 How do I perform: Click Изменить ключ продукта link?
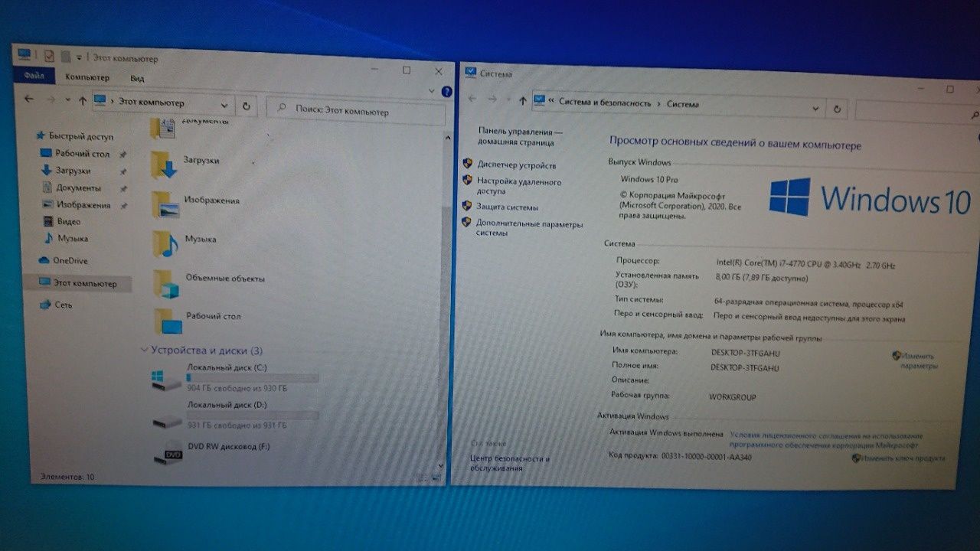tap(903, 458)
